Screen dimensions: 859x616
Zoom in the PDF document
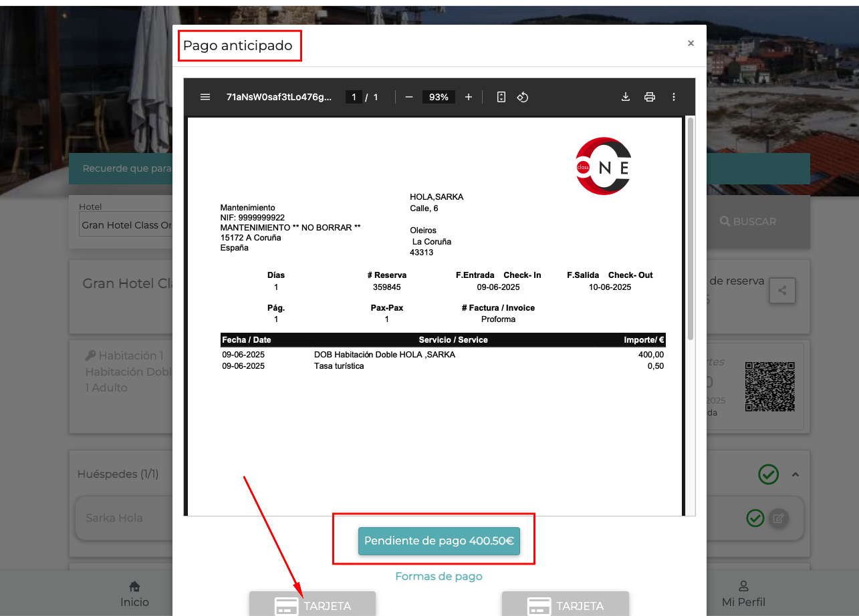tap(468, 97)
